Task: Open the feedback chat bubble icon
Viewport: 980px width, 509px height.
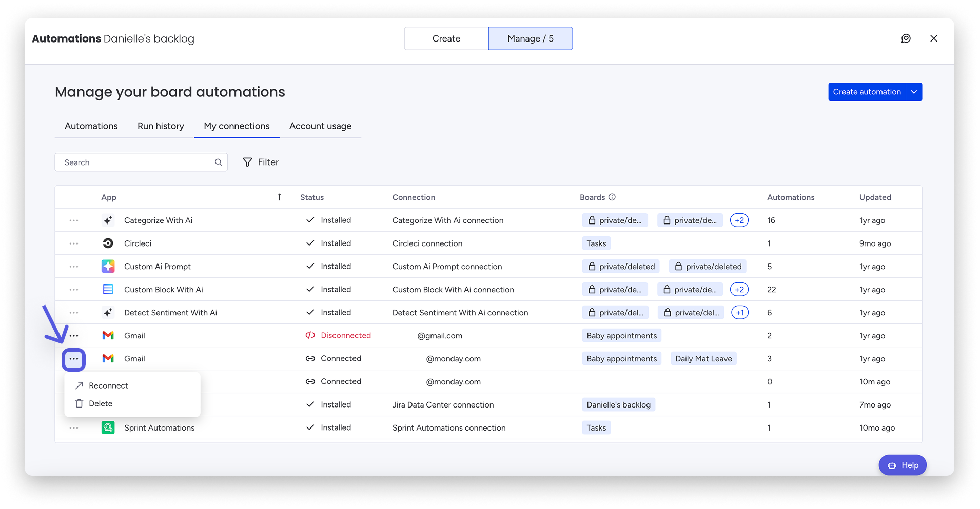Action: [906, 38]
